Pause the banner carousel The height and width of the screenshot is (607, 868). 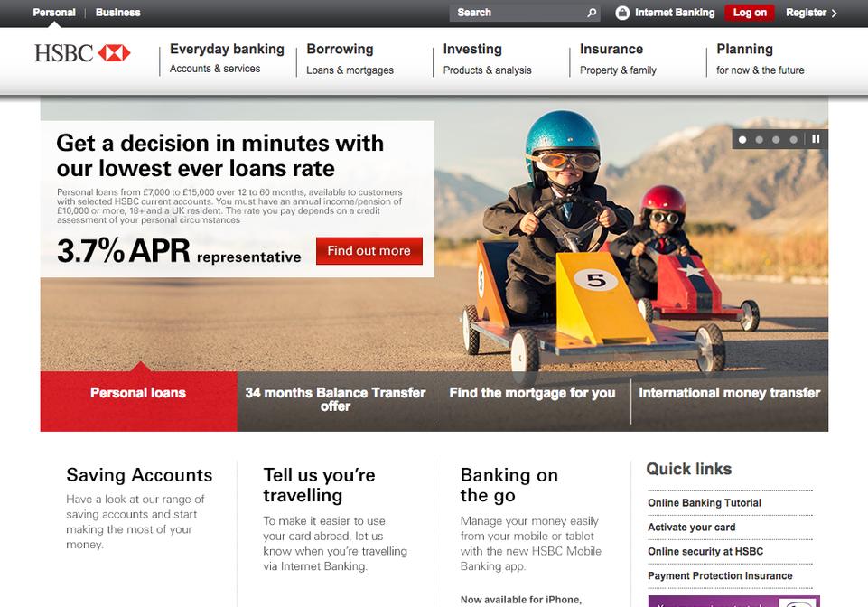[x=816, y=139]
